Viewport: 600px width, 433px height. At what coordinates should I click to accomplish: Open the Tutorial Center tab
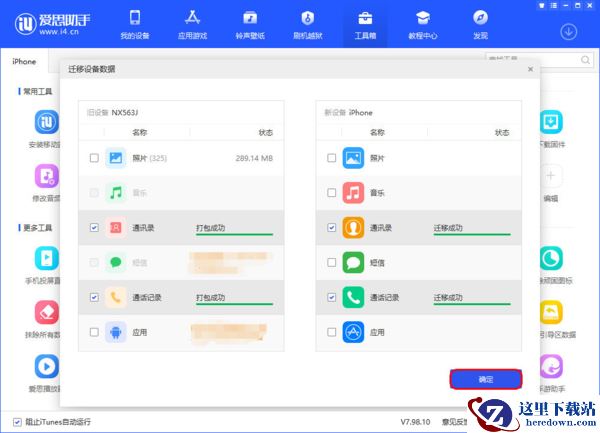423,25
